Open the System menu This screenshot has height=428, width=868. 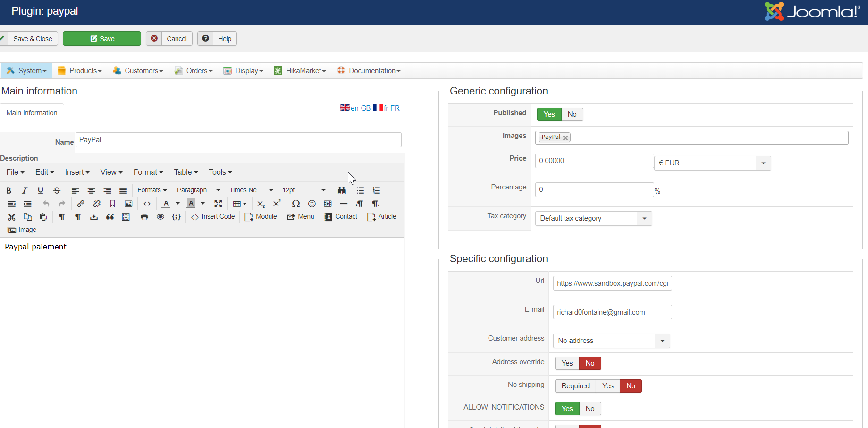pyautogui.click(x=26, y=71)
